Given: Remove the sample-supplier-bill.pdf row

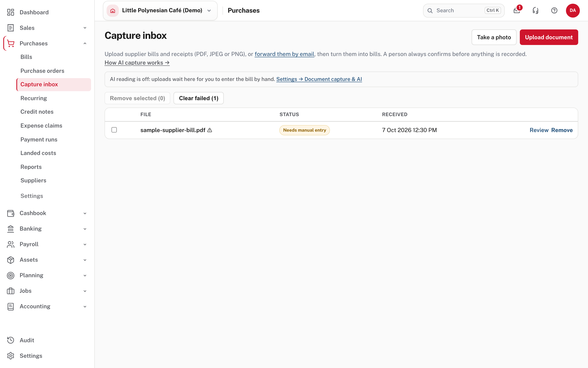Looking at the screenshot, I should pyautogui.click(x=562, y=130).
